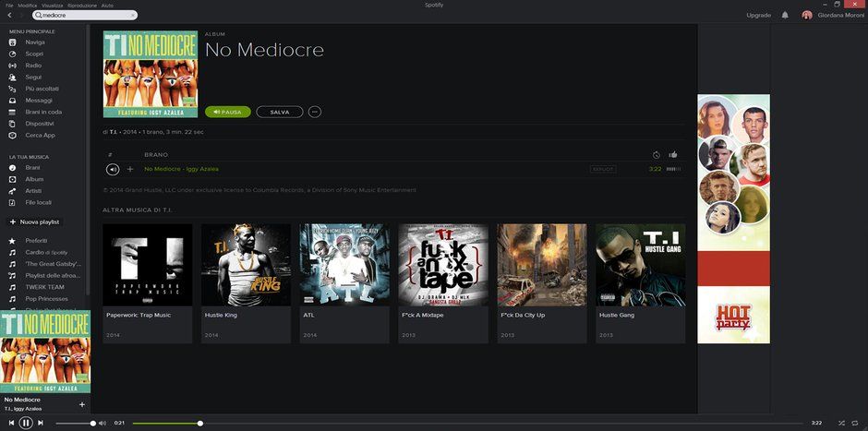Open the Artisti library icon
The width and height of the screenshot is (868, 431).
[x=12, y=191]
